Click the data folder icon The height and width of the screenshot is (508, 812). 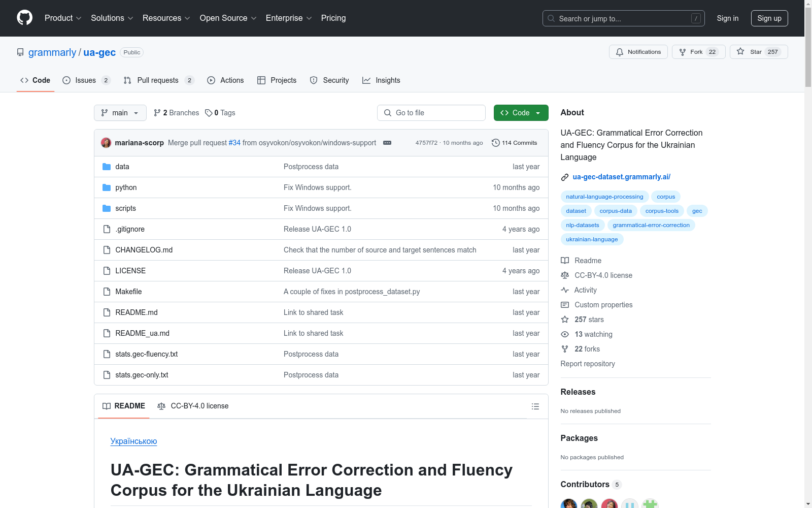click(107, 167)
